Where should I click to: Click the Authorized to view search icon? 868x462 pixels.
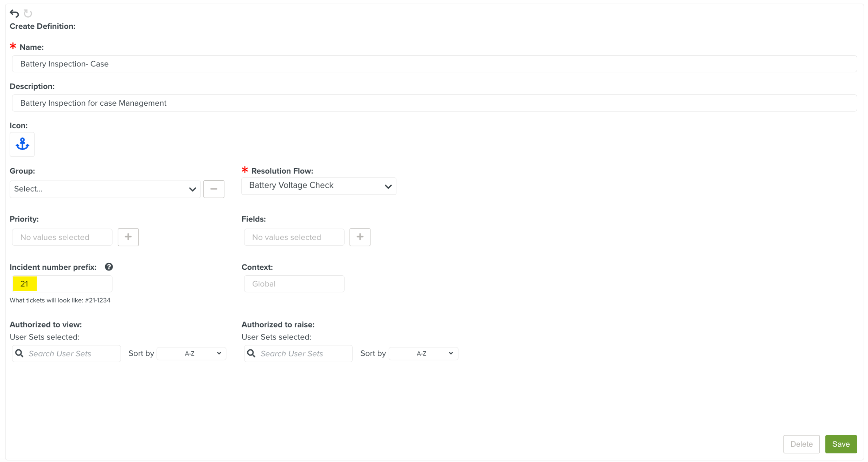(19, 353)
